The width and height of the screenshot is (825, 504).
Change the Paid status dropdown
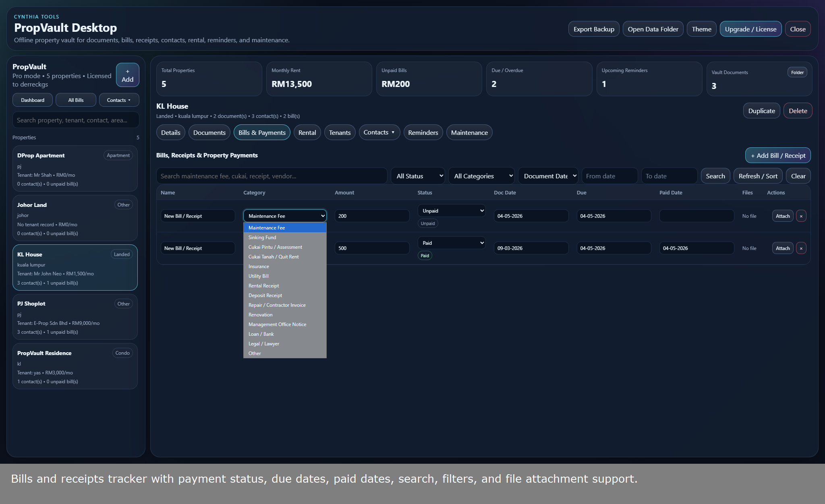click(452, 243)
